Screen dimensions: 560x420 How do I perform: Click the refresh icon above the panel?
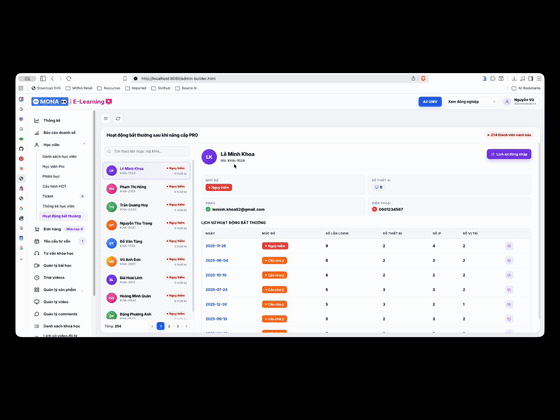[118, 119]
